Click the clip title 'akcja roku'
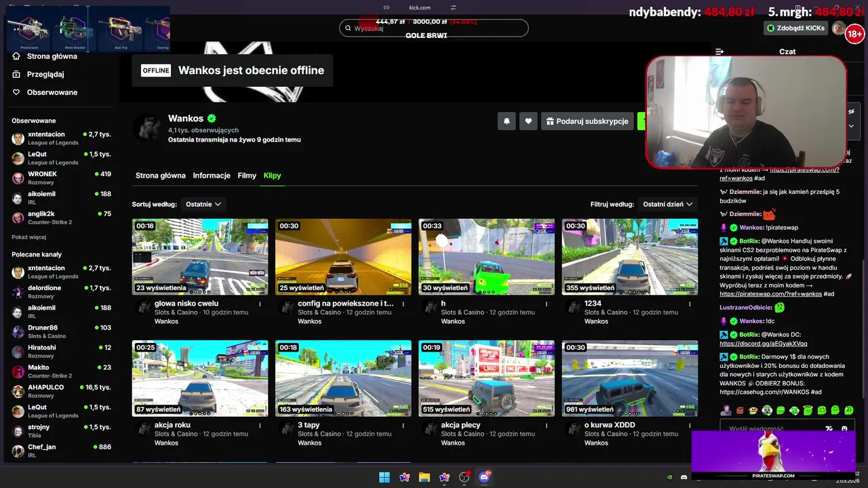The height and width of the screenshot is (488, 868). [x=172, y=425]
